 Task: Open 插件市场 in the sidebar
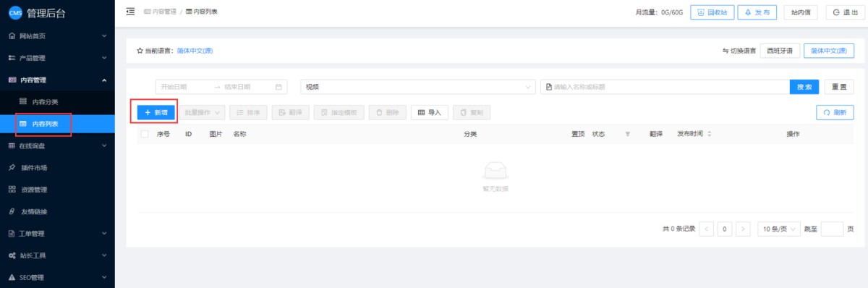tap(57, 168)
